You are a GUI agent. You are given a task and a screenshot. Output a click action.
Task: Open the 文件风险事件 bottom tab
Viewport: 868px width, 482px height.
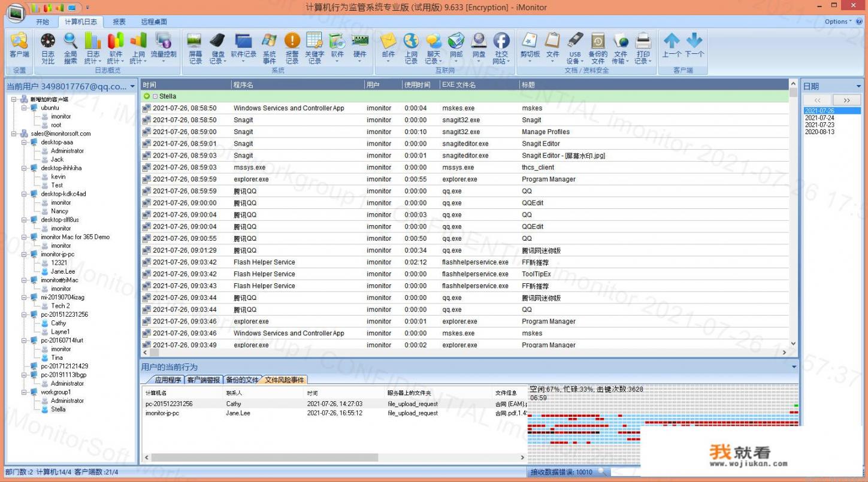point(285,380)
